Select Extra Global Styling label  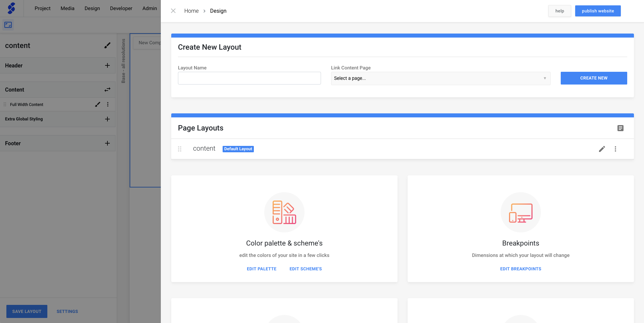tap(24, 119)
